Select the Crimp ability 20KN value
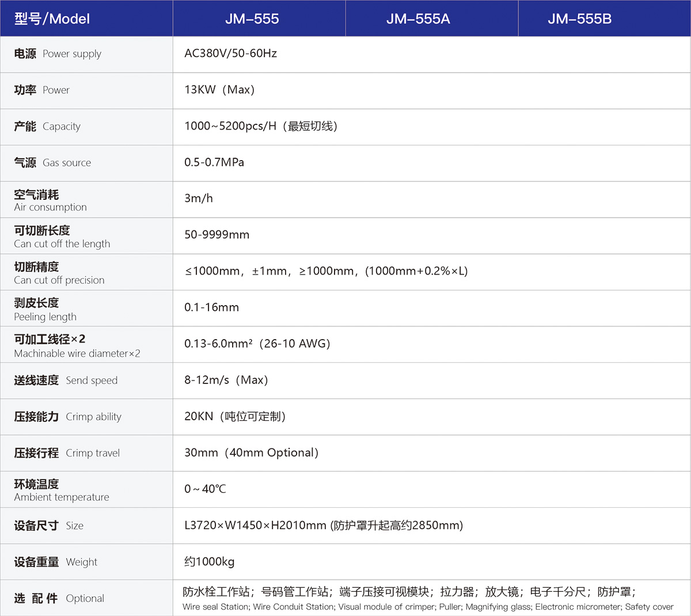The image size is (691, 616). [234, 416]
